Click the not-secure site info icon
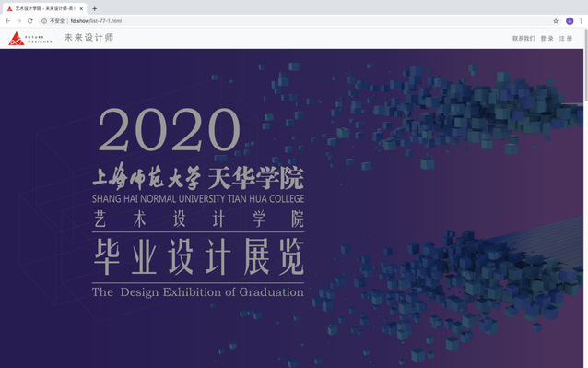 point(44,21)
